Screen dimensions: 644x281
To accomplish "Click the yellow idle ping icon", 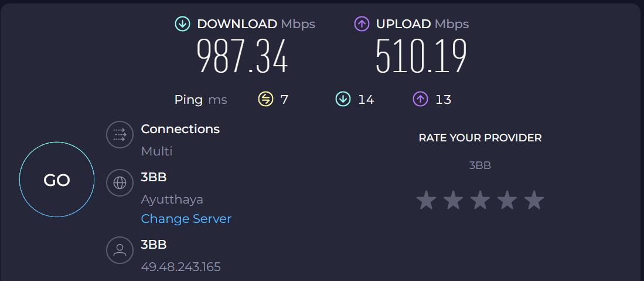I will coord(266,99).
